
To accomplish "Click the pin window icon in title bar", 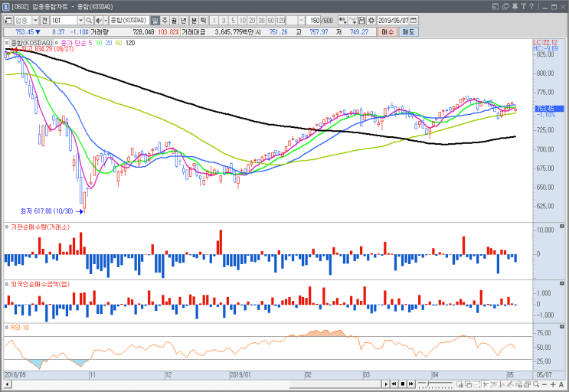I will coord(515,7).
